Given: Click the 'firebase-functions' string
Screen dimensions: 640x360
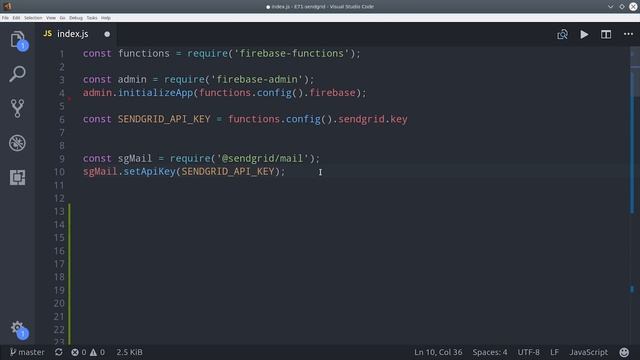Looking at the screenshot, I should [292, 53].
